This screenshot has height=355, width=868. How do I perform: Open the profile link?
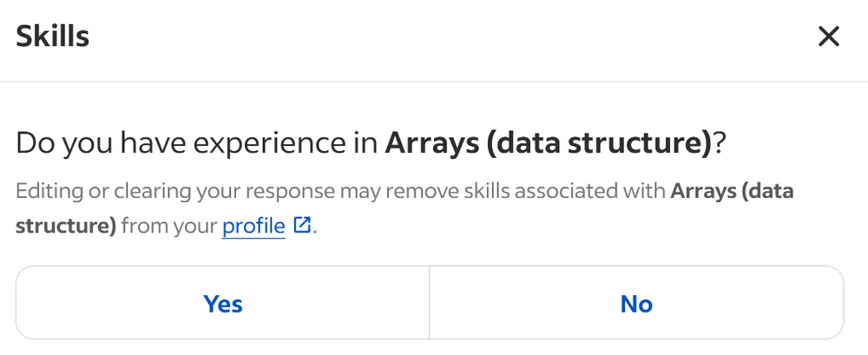tap(253, 227)
